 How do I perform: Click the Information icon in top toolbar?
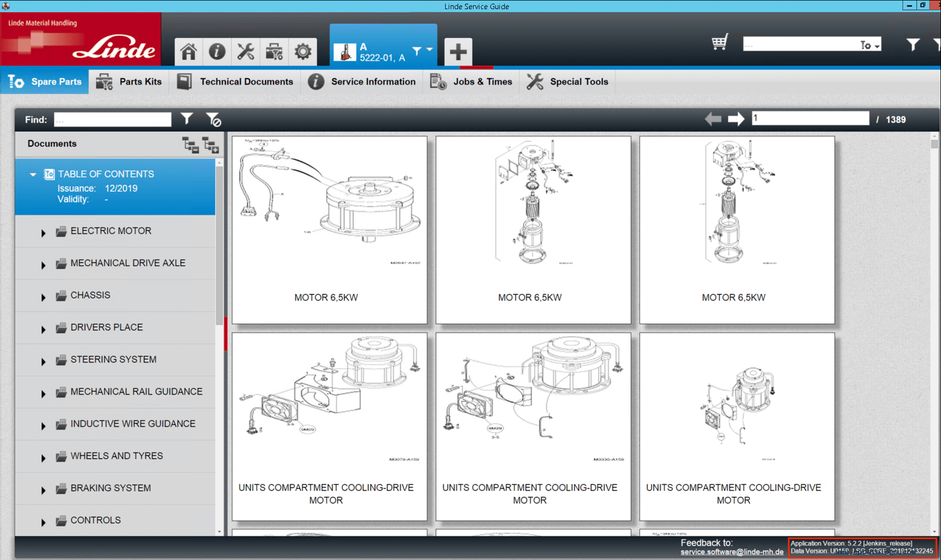217,52
